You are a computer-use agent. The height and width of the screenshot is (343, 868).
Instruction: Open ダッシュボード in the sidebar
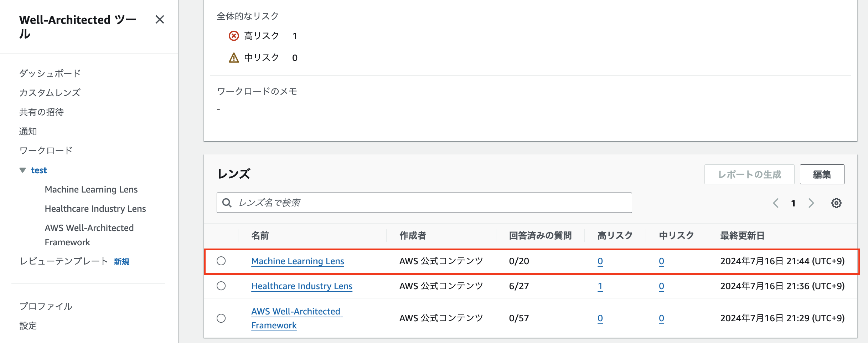point(50,73)
